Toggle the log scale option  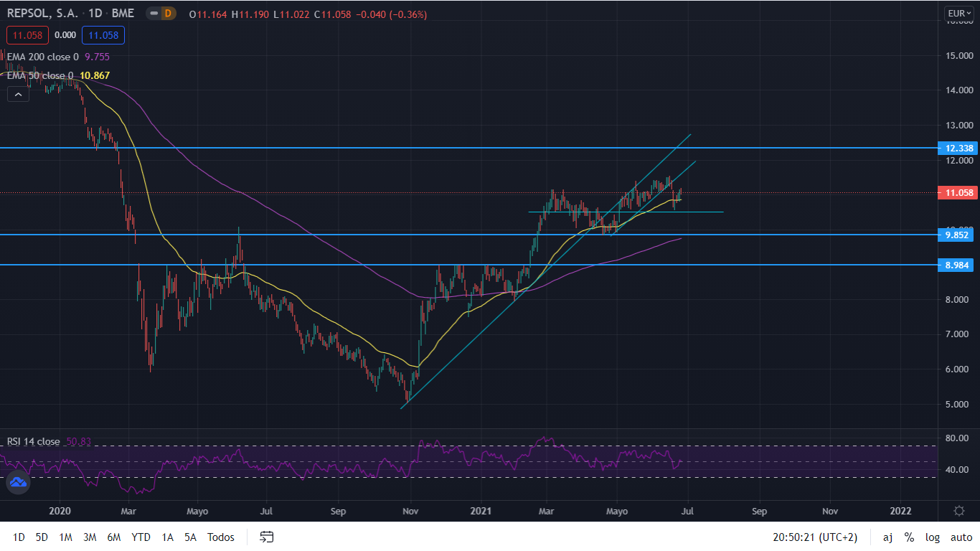click(x=932, y=537)
